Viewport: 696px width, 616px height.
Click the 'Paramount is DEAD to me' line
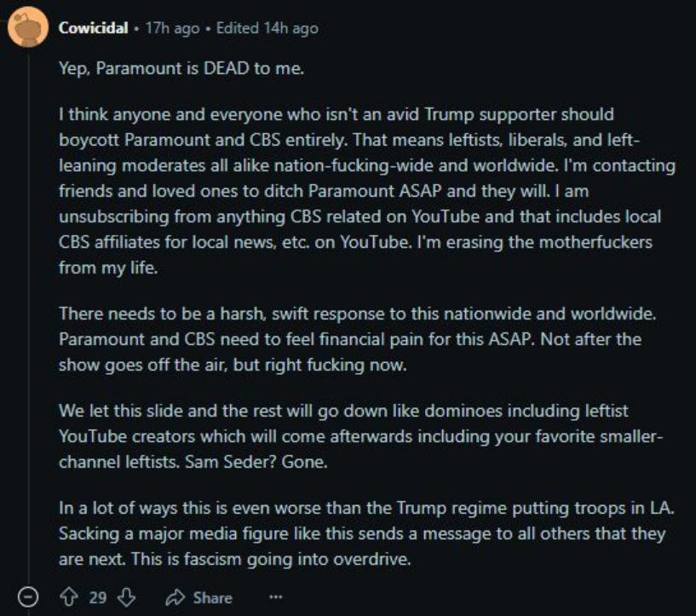199,68
